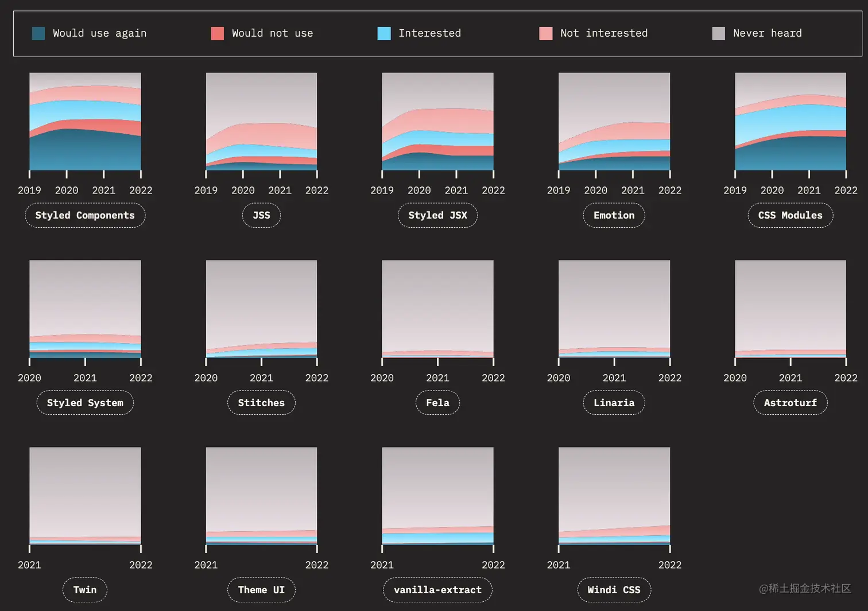
Task: Click 2021 on Twin chart axis
Action: point(29,565)
